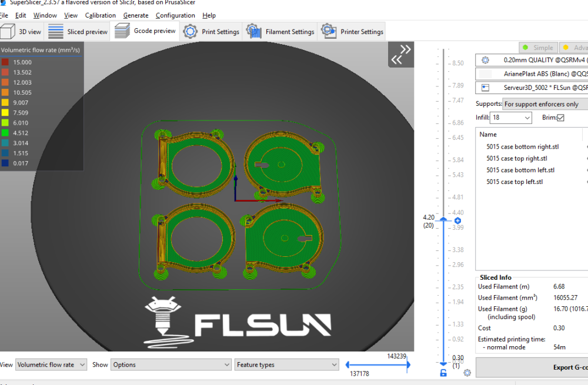
Task: Open the View type dropdown showing Volumetric flow rate
Action: point(51,365)
